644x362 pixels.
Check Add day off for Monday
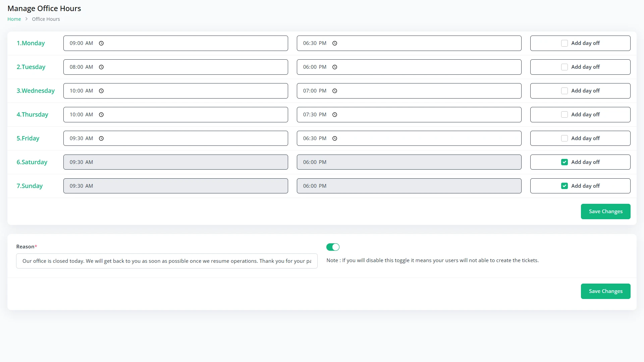(565, 43)
